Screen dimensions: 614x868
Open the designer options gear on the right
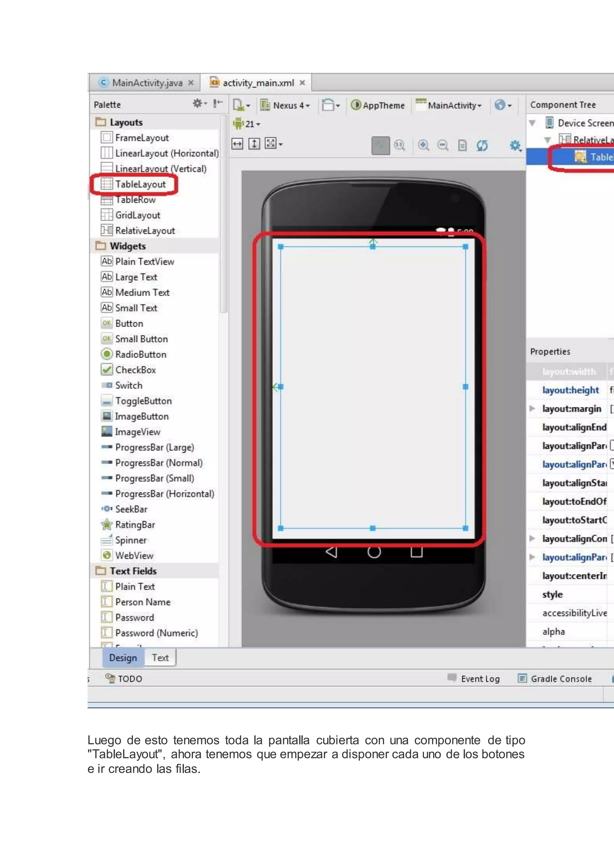(x=516, y=146)
